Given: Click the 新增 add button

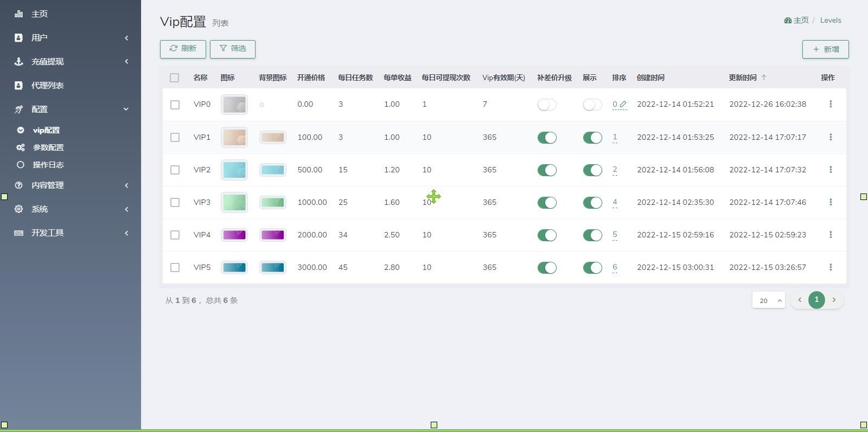Looking at the screenshot, I should click(x=825, y=49).
